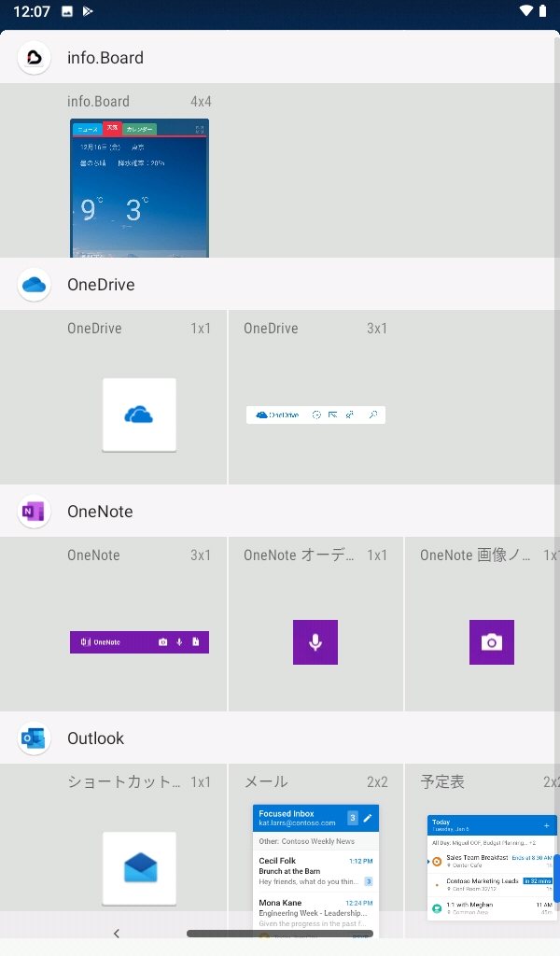Tap the battery icon in status bar

[543, 11]
